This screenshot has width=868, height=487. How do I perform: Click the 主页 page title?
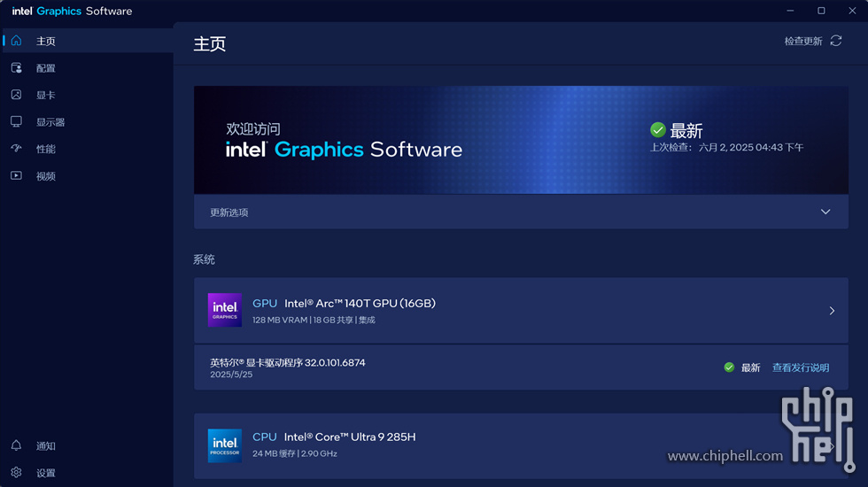pos(210,43)
